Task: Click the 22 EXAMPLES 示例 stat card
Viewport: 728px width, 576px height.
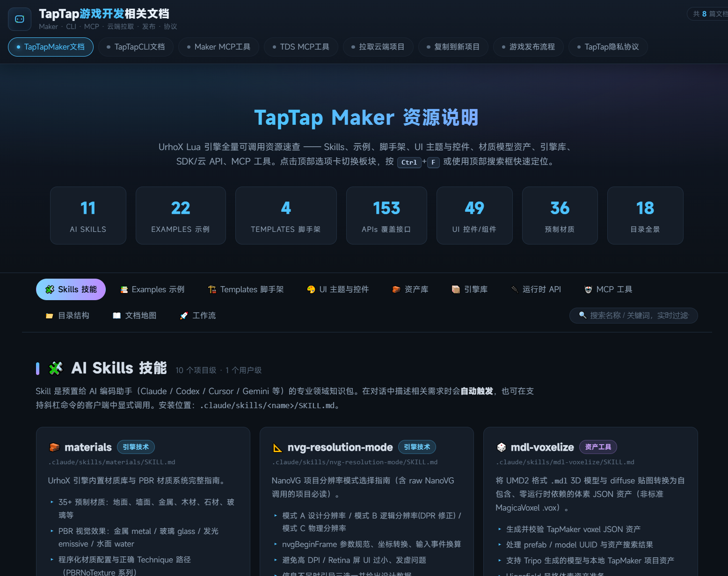Action: (x=181, y=216)
